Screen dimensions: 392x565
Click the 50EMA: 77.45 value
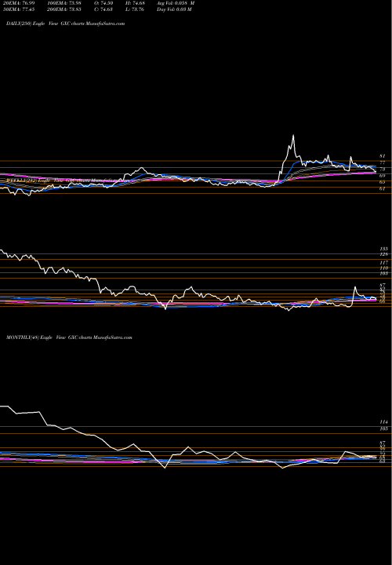[19, 9]
